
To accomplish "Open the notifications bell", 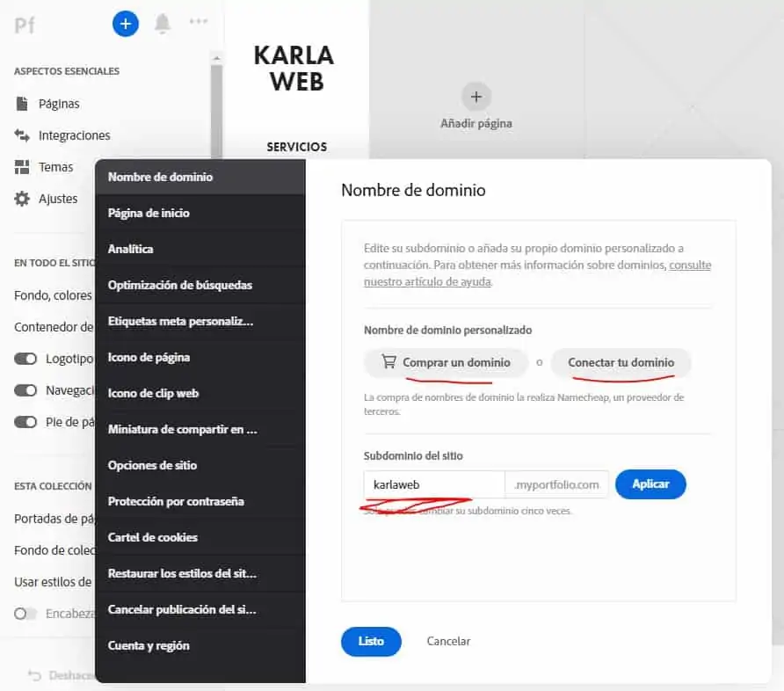I will pos(162,24).
